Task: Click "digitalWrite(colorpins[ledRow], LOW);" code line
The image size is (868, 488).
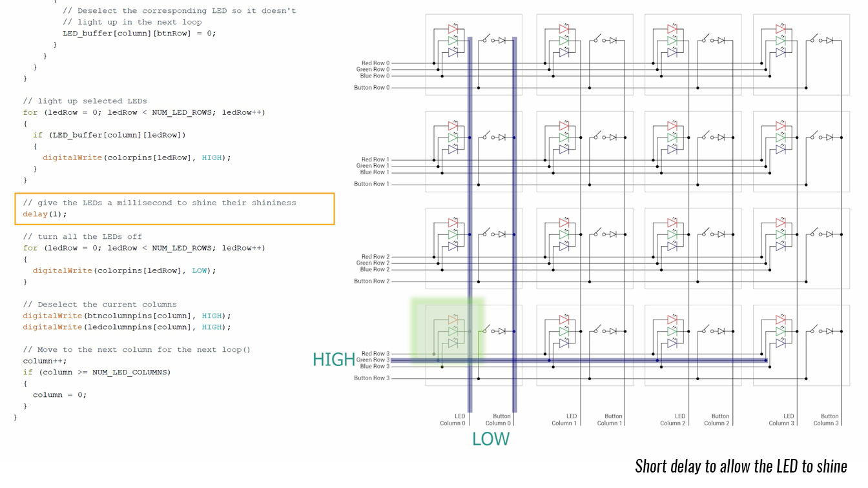Action: 125,270
